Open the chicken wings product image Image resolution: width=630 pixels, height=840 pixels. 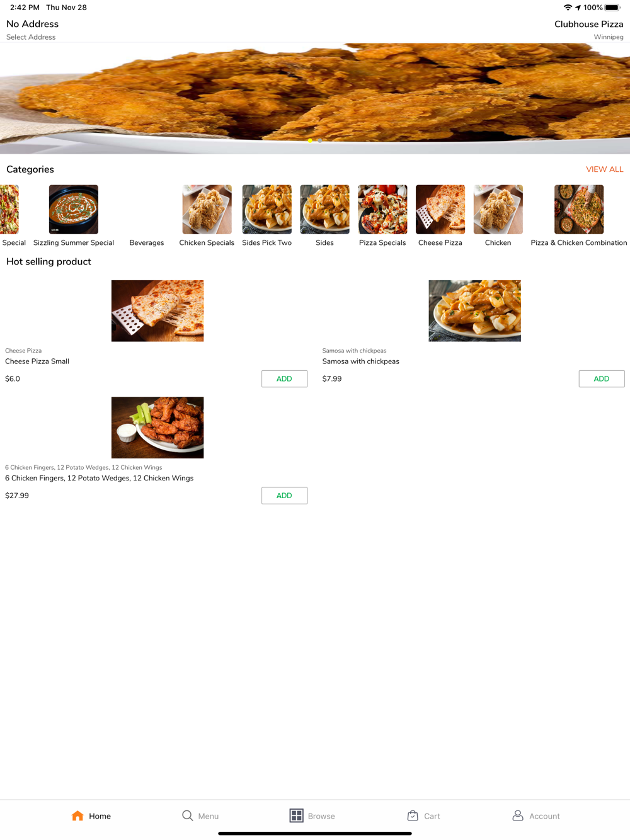click(157, 428)
